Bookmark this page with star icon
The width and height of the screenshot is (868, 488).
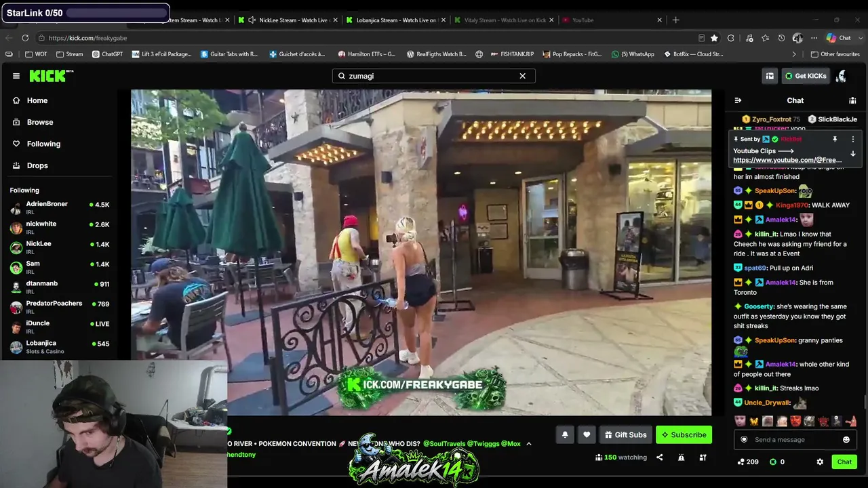pos(714,38)
